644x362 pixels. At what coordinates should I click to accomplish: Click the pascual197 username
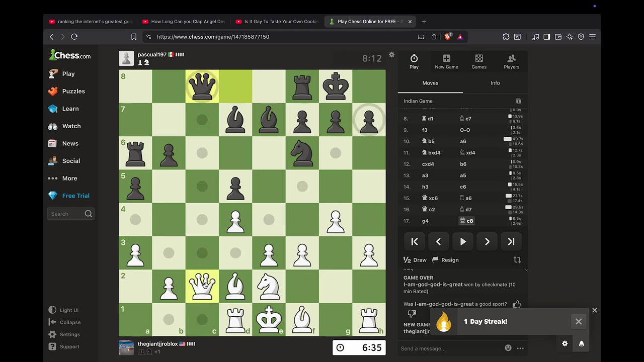(x=152, y=55)
